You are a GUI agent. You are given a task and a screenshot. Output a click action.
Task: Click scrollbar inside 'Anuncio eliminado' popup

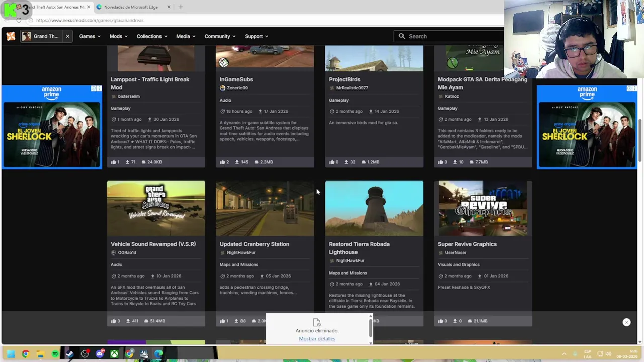tap(371, 329)
